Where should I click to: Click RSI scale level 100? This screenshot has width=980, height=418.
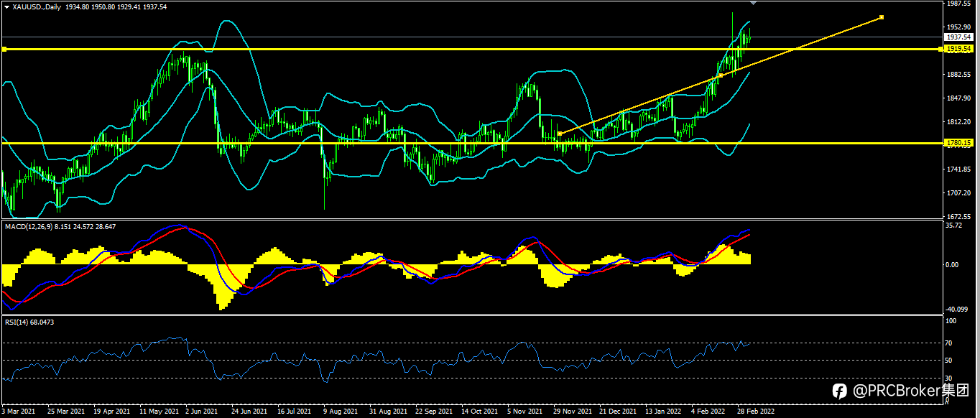pos(951,322)
